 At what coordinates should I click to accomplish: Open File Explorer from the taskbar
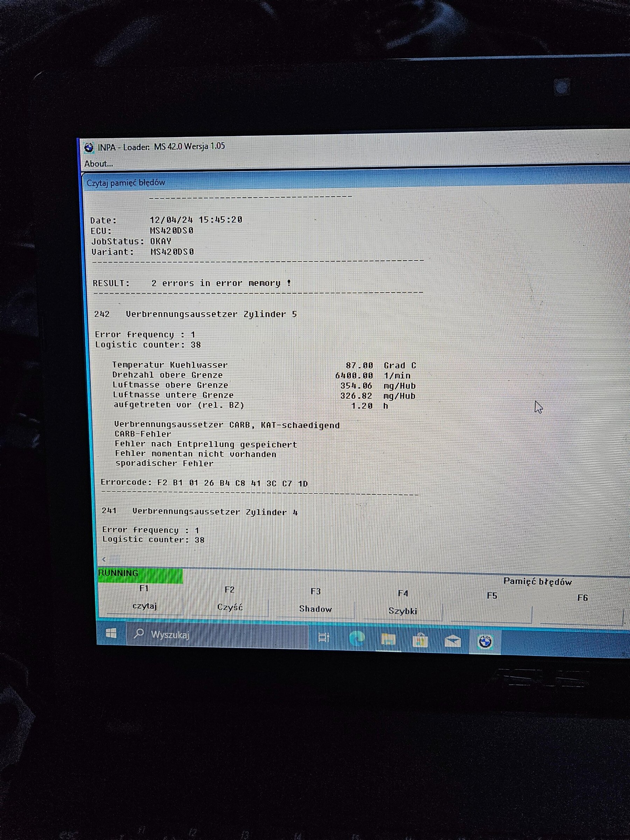[388, 640]
